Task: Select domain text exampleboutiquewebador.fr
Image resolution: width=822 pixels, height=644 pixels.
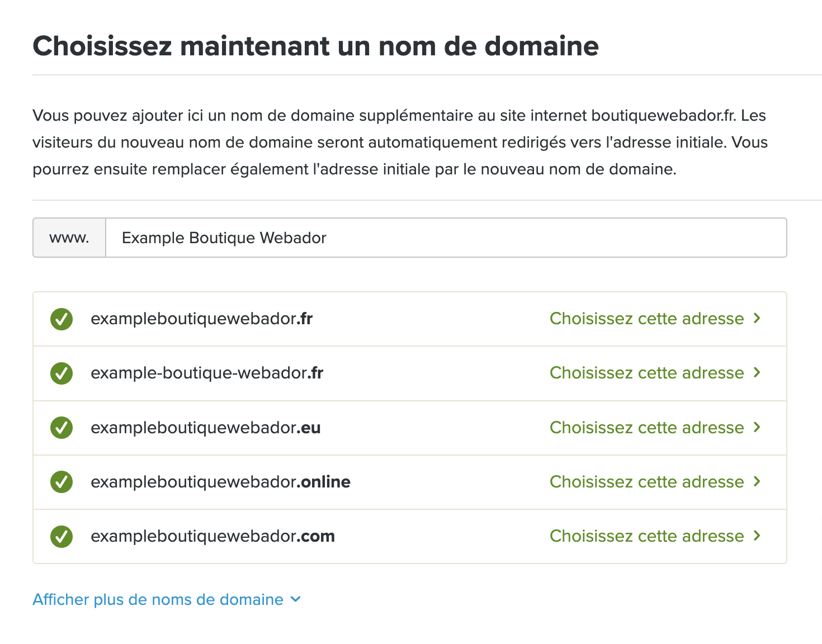Action: (x=201, y=319)
